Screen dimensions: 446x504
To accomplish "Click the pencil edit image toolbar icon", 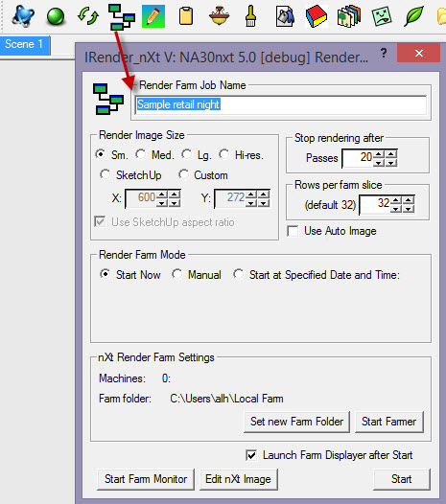I will tap(153, 16).
